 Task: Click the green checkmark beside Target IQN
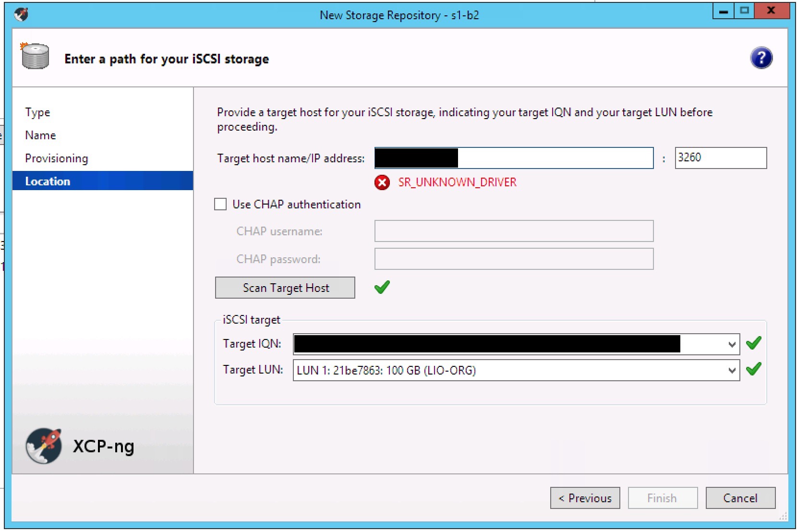tap(754, 343)
